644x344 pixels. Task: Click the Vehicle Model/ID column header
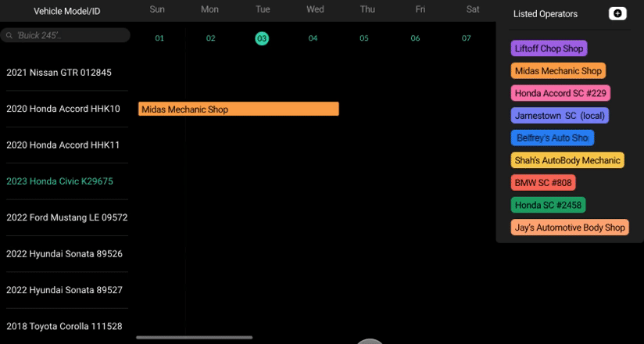tap(67, 11)
